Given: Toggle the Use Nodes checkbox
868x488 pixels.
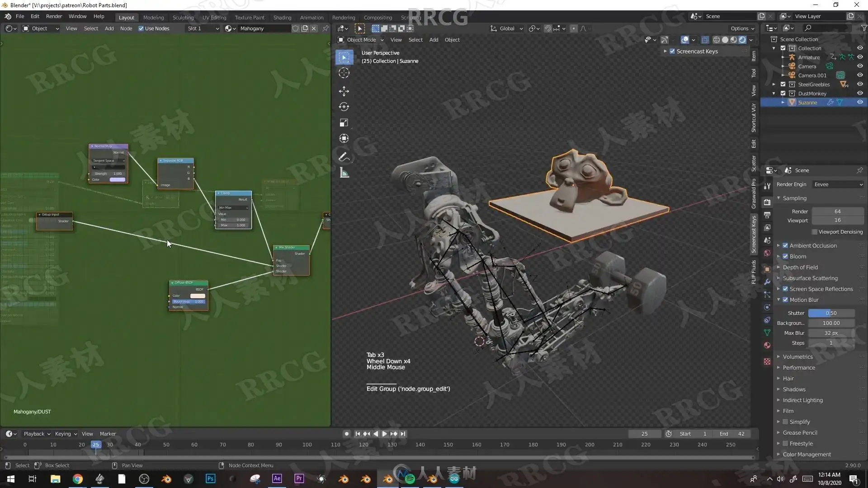Looking at the screenshot, I should pyautogui.click(x=141, y=28).
